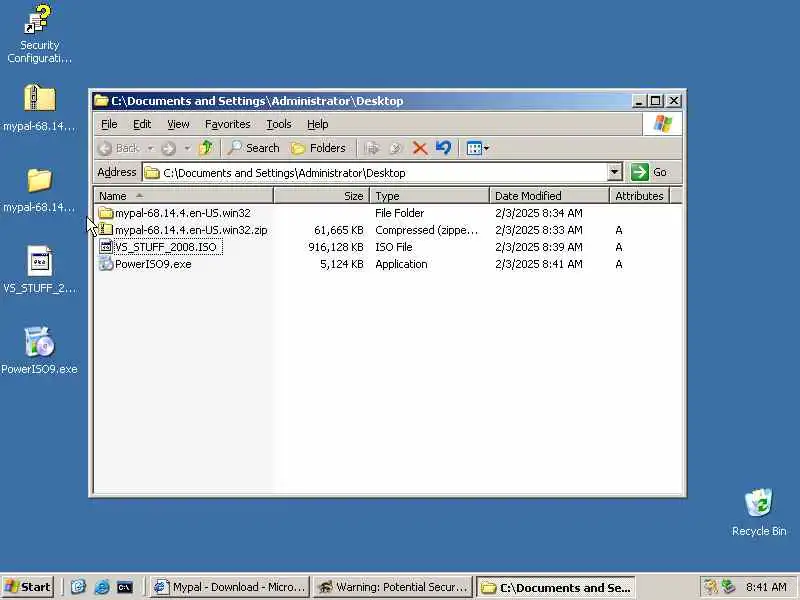This screenshot has height=600, width=800.
Task: Open the Forward history dropdown arrow
Action: [x=187, y=148]
